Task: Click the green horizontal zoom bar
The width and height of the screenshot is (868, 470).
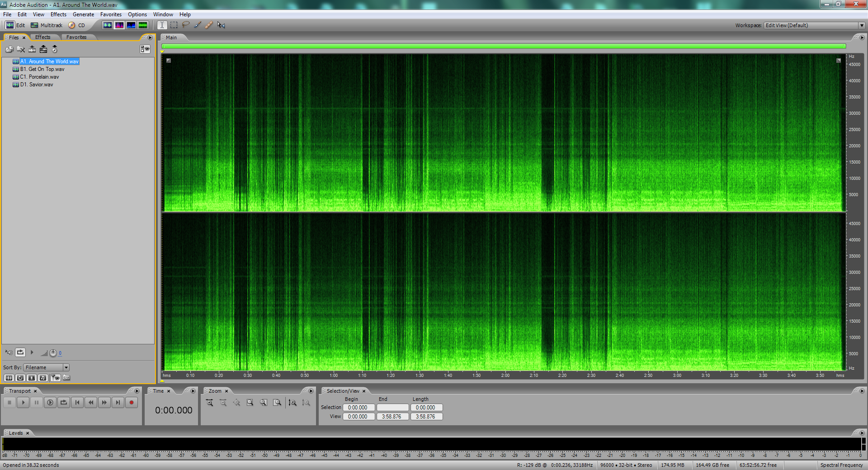Action: click(504, 46)
